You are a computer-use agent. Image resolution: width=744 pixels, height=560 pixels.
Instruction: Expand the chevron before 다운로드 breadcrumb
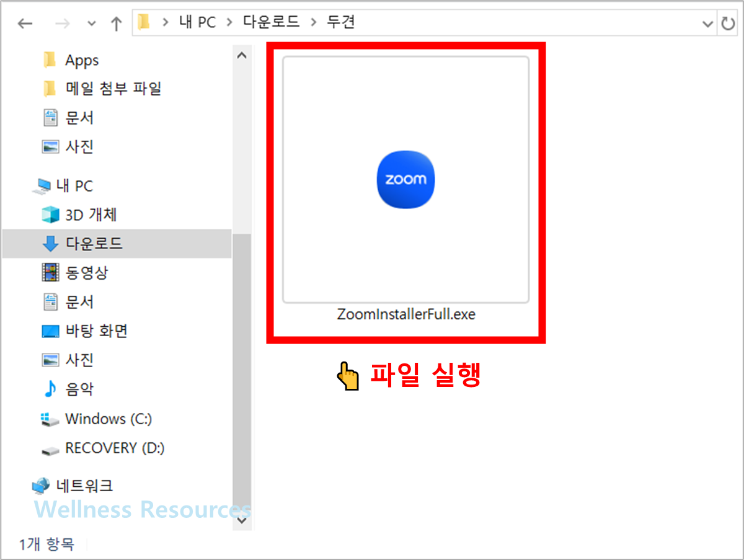(x=229, y=23)
